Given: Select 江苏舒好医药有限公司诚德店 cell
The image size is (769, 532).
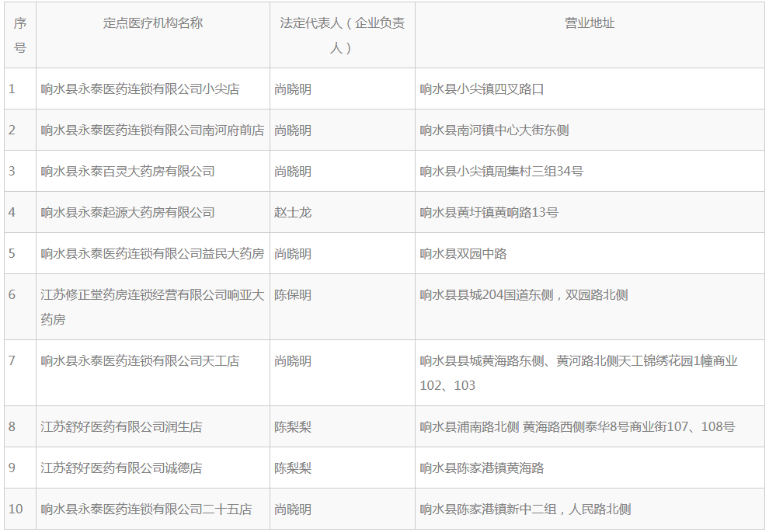Looking at the screenshot, I should 121,468.
